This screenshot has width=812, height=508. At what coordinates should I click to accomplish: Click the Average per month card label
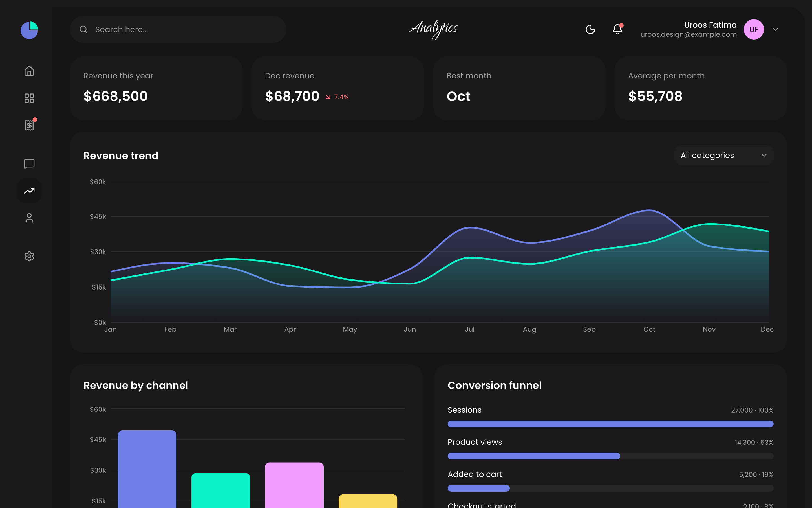(x=666, y=76)
